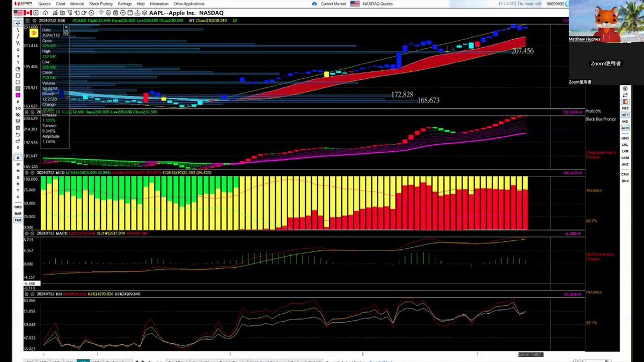Open the Material menu
This screenshot has height=362, width=644.
[77, 4]
